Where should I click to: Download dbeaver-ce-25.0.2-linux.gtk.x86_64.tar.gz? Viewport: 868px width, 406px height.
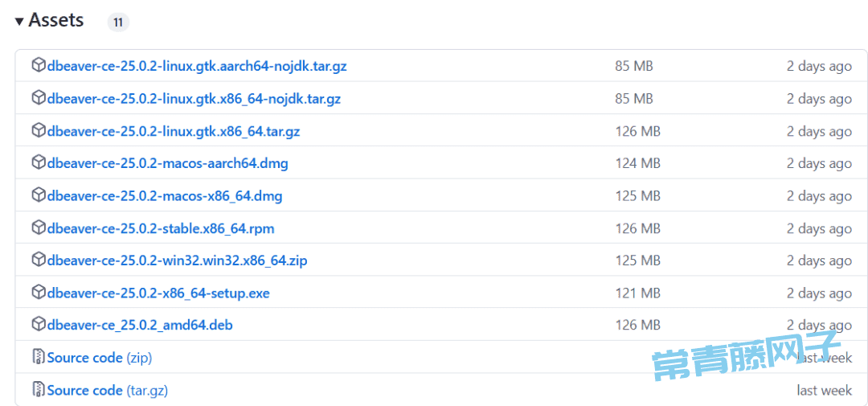[174, 131]
